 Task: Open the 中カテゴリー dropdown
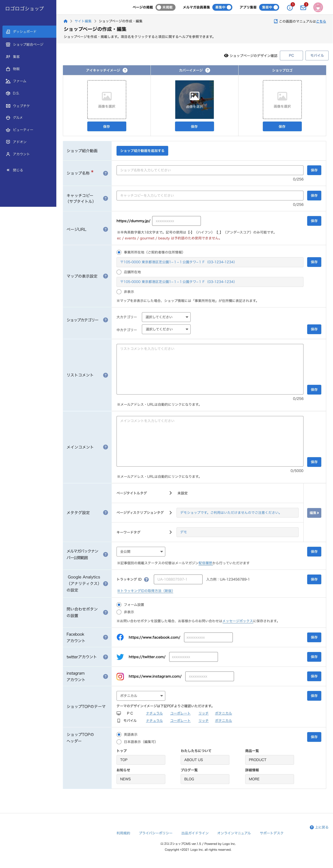pyautogui.click(x=166, y=329)
